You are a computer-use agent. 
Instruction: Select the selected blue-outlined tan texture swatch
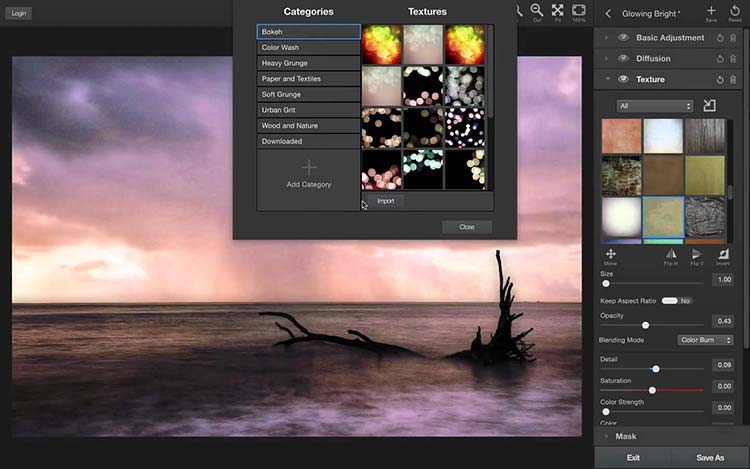(x=663, y=217)
